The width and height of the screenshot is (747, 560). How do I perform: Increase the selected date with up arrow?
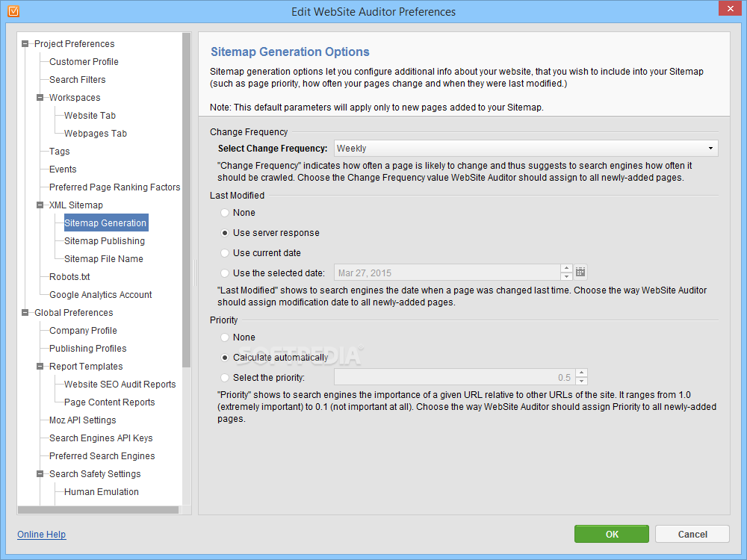(x=566, y=269)
